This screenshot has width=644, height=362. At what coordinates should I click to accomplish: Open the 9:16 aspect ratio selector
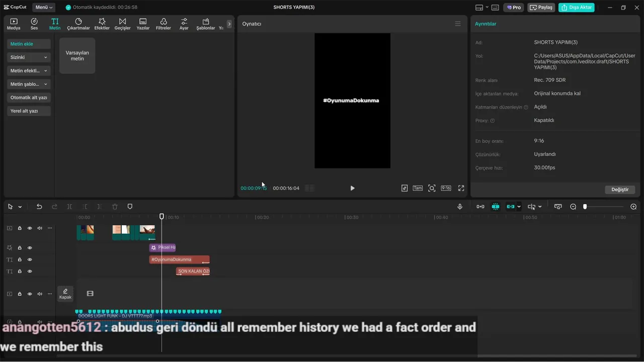446,188
